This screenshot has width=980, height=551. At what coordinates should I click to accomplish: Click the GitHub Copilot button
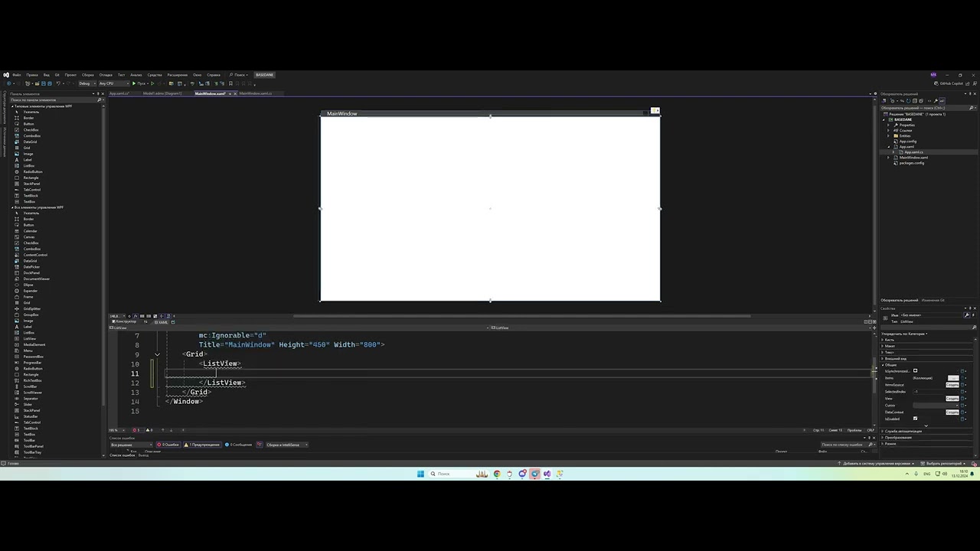[x=949, y=83]
